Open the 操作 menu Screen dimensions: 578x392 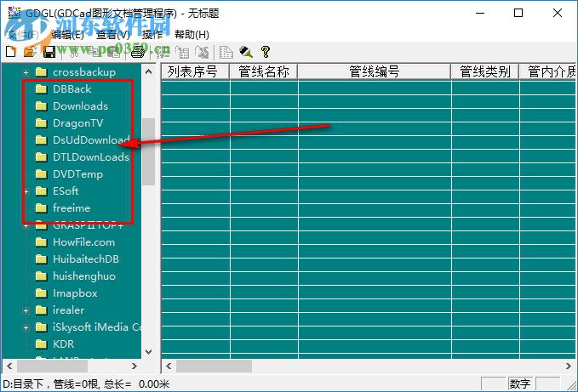pyautogui.click(x=152, y=35)
